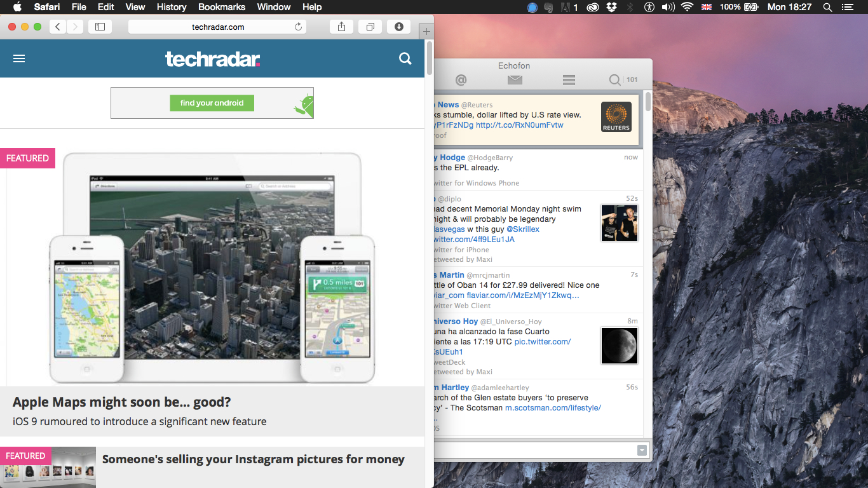Open Spotlight search in menu bar
This screenshot has width=868, height=488.
(827, 7)
